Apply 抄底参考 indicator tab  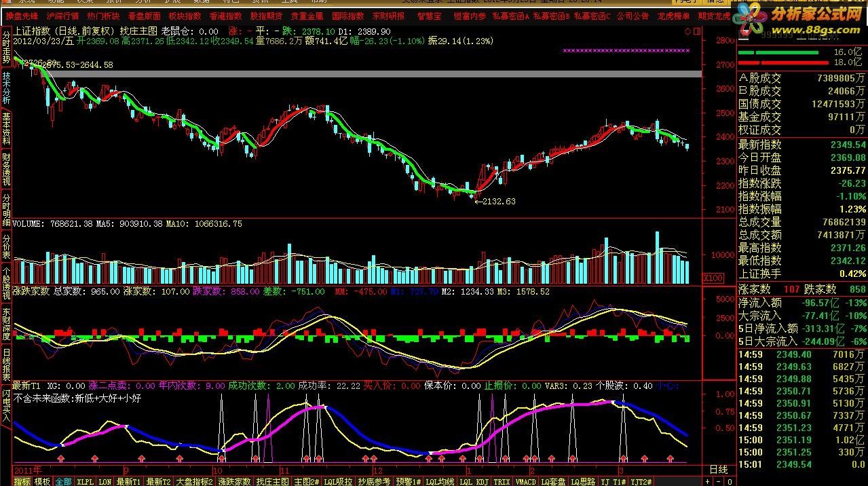pos(375,481)
